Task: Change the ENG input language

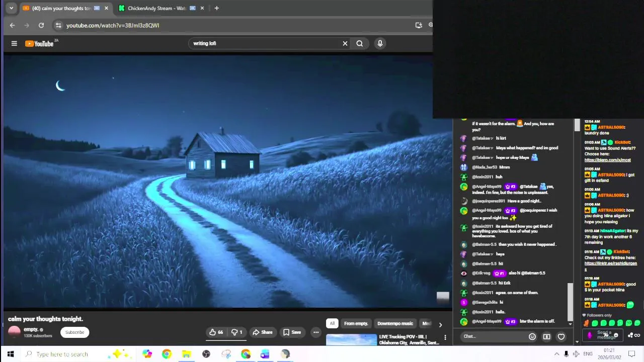Action: click(x=588, y=354)
